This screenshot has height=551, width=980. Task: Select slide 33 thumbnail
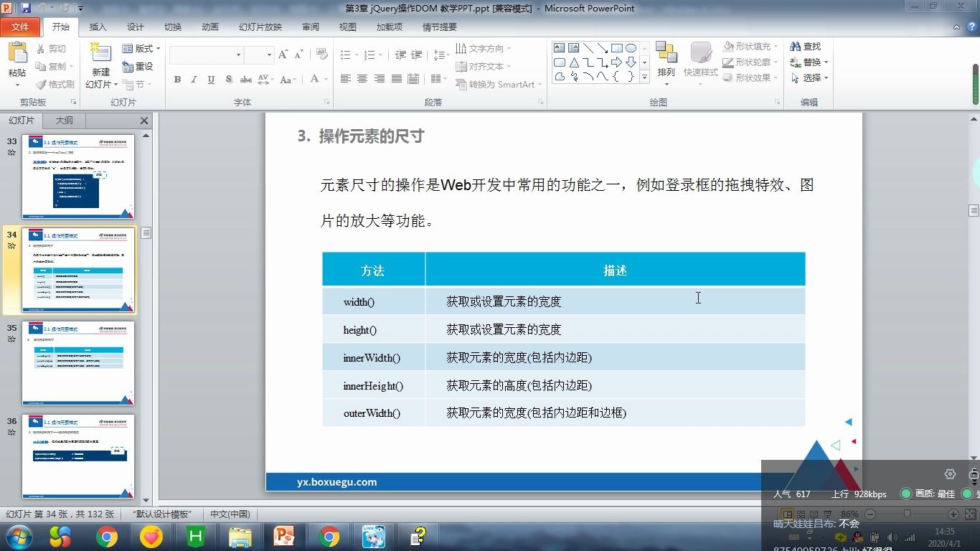78,176
